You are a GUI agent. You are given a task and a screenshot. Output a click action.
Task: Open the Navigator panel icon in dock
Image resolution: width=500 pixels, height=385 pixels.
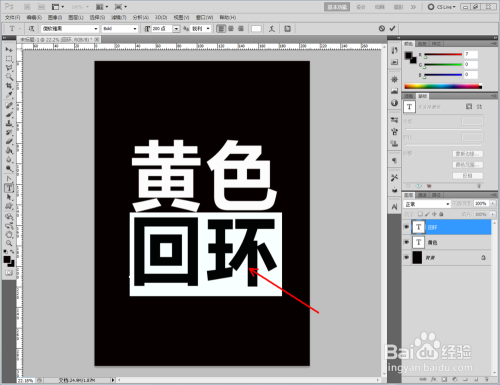click(x=395, y=79)
